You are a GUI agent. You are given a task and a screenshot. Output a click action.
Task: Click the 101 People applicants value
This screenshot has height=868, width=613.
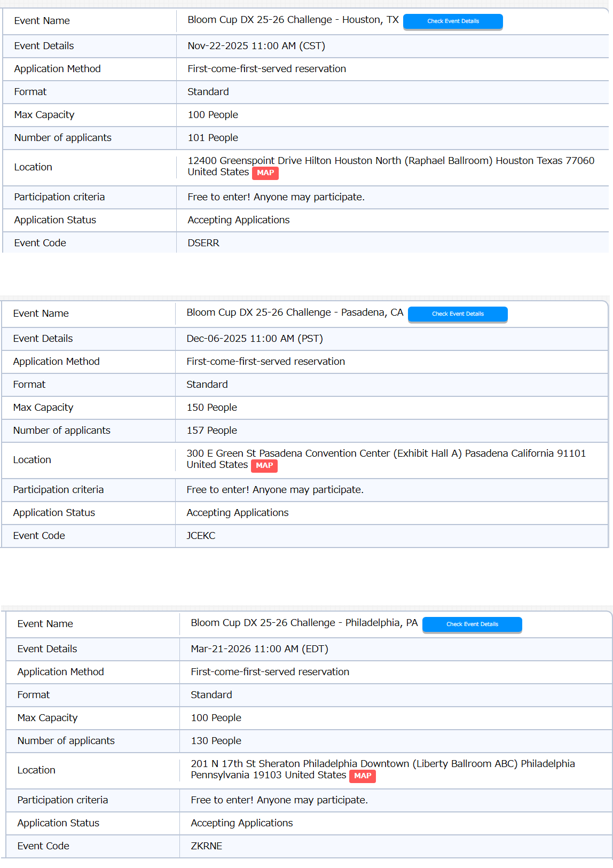[213, 138]
